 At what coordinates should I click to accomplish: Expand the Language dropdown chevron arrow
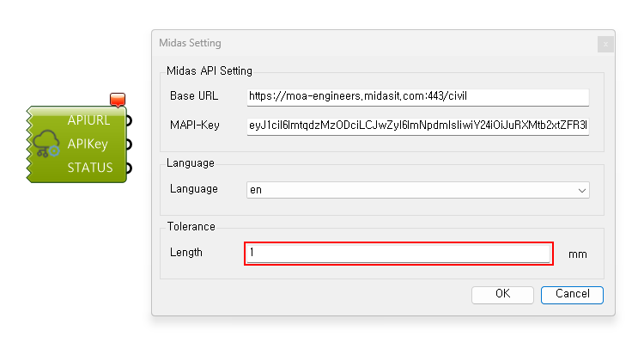(x=581, y=190)
